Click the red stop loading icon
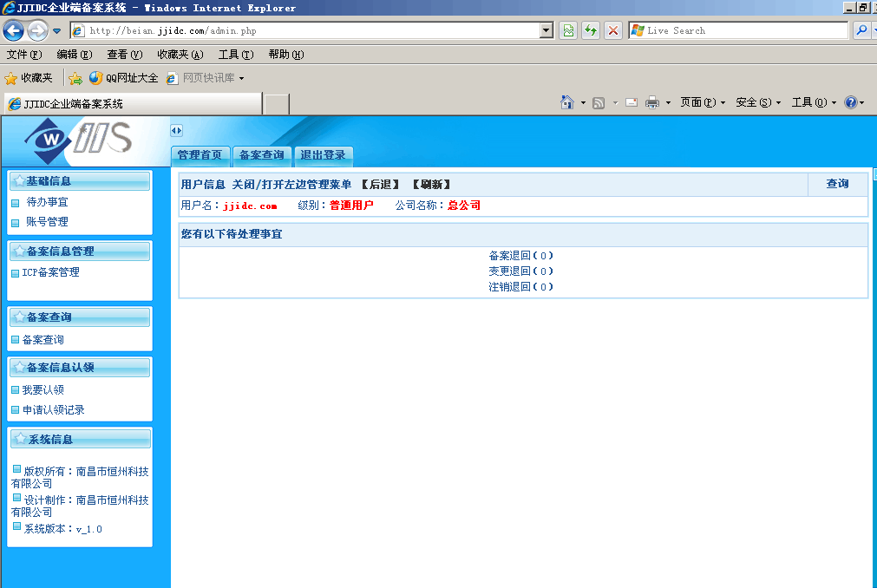This screenshot has height=588, width=877. (613, 30)
